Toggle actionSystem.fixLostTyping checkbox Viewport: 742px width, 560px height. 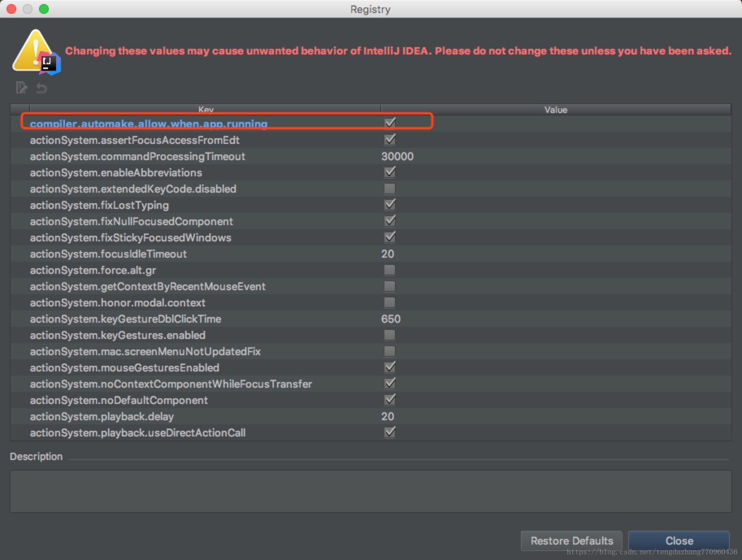click(390, 204)
